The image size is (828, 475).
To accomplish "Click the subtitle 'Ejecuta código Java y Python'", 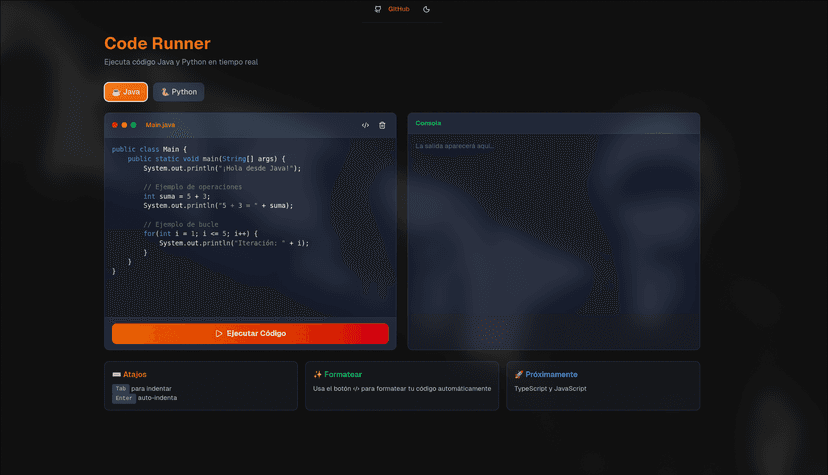I will [181, 62].
